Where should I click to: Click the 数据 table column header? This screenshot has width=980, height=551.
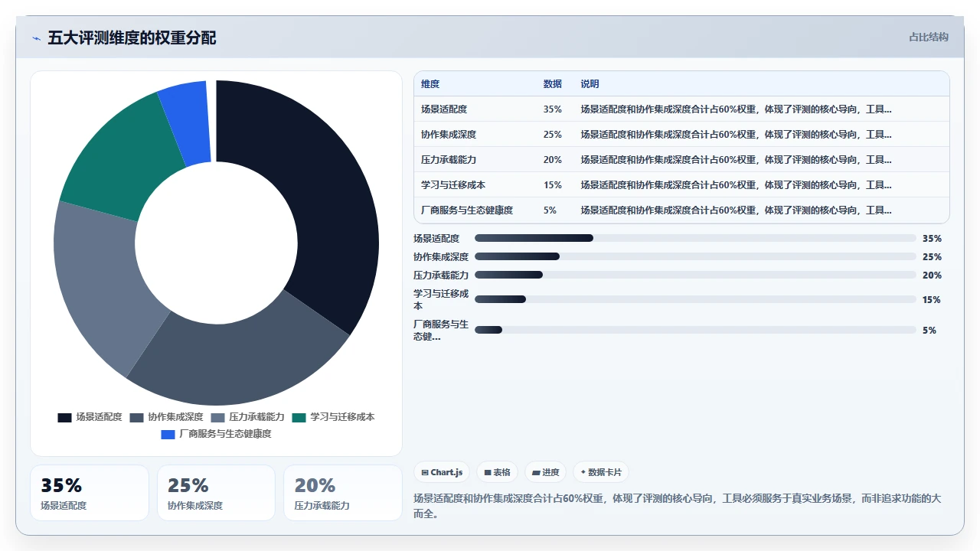point(553,84)
